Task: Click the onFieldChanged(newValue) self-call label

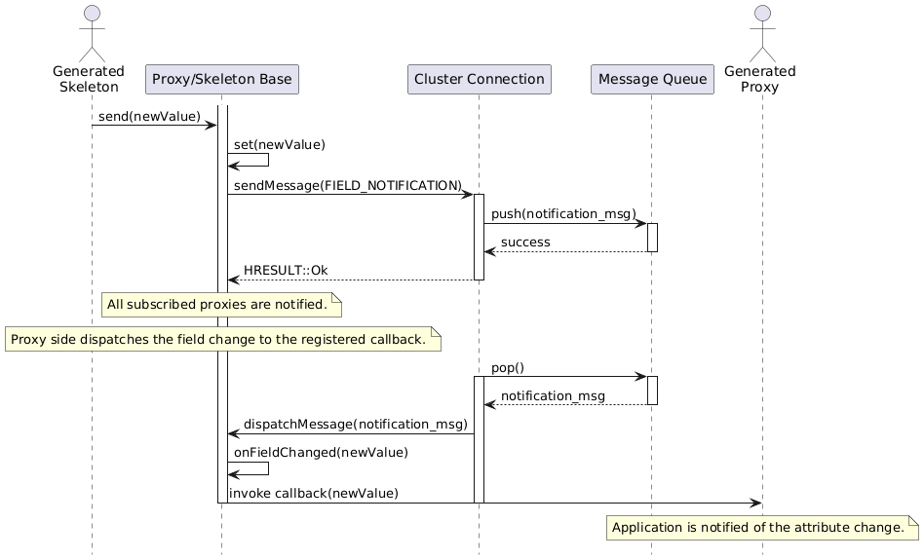Action: pyautogui.click(x=321, y=453)
